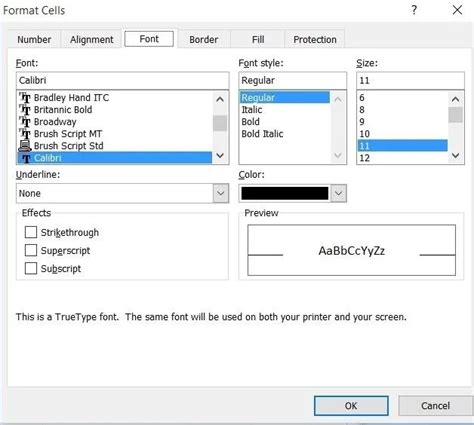Screen dimensions: 474x425
Task: Click the black font color swatch
Action: (285, 193)
